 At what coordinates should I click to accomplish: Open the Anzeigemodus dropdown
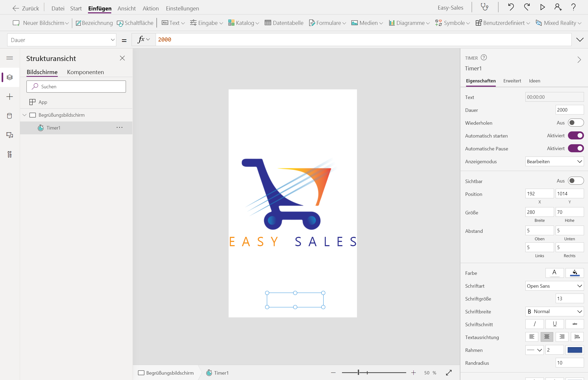(554, 161)
